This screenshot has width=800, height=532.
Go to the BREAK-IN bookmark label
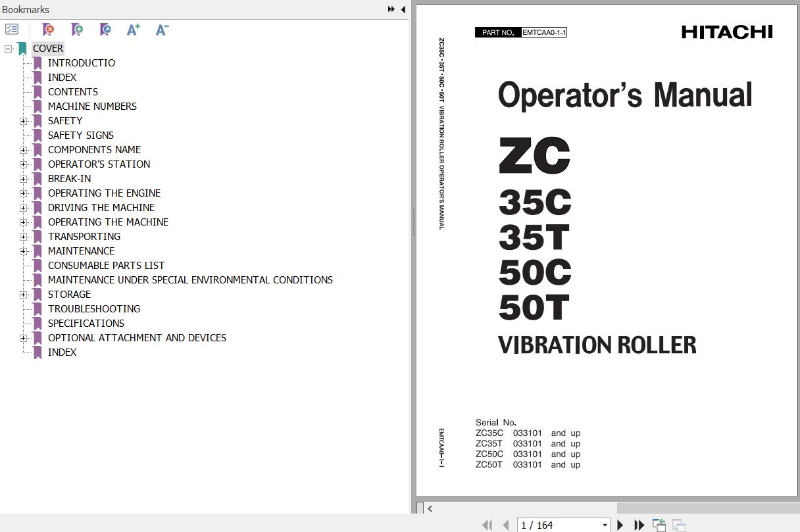[69, 179]
